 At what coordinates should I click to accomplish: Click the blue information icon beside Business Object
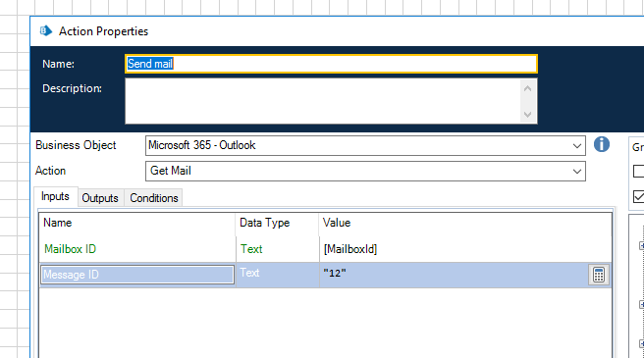click(x=602, y=144)
